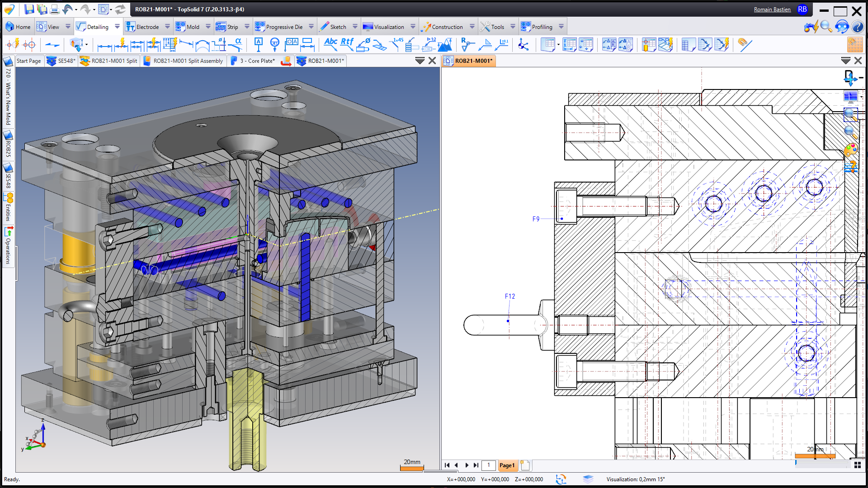Toggle the four-squares view layout button

point(858,465)
